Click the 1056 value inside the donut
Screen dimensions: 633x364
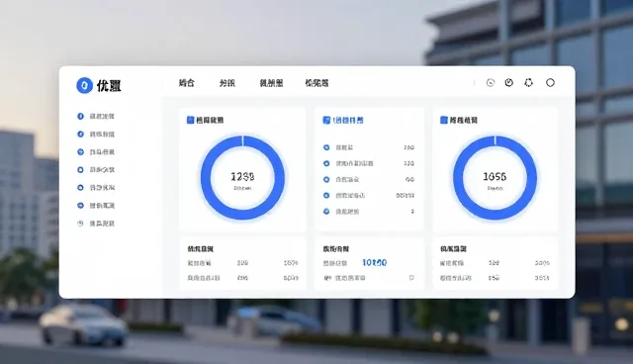[x=495, y=177]
